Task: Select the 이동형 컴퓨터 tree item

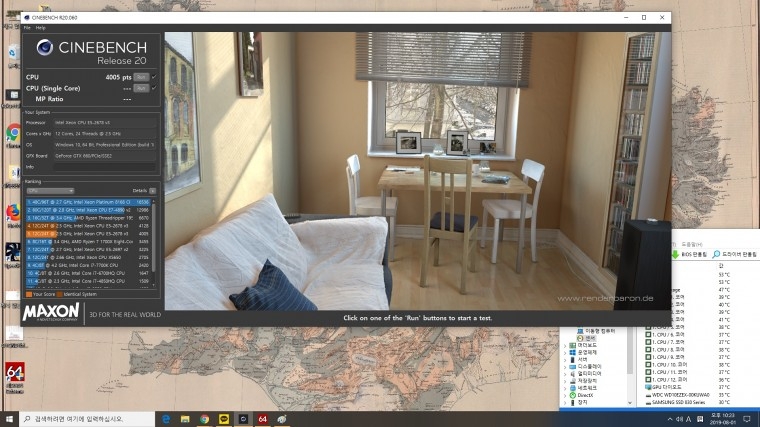Action: (x=596, y=331)
